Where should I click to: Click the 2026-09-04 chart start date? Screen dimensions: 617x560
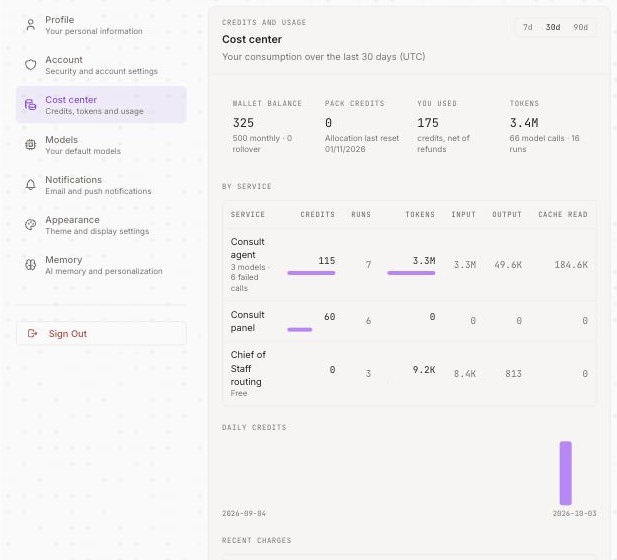[244, 514]
